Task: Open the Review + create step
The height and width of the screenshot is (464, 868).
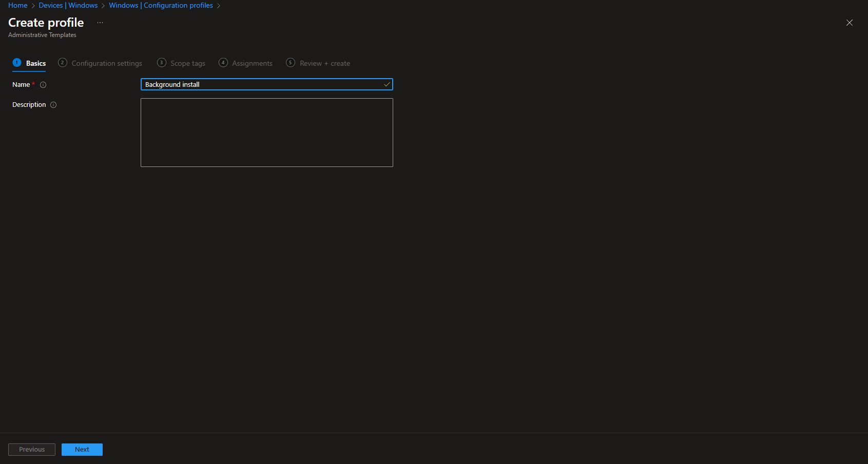Action: tap(324, 63)
